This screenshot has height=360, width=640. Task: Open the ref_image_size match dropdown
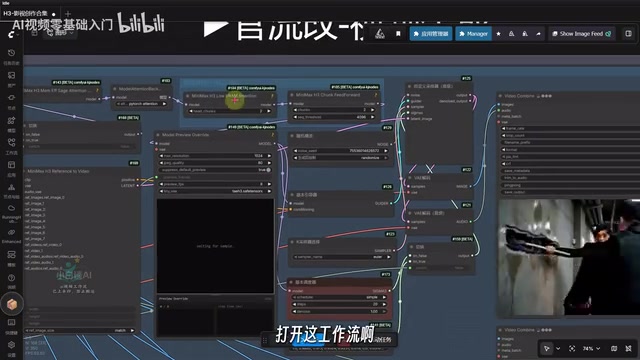pyautogui.click(x=80, y=330)
